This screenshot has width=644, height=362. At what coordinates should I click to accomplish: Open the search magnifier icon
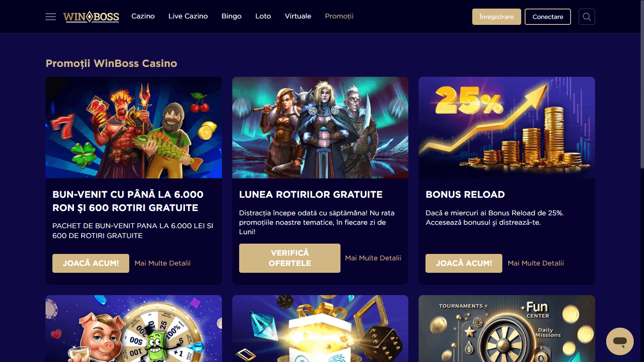pyautogui.click(x=586, y=17)
